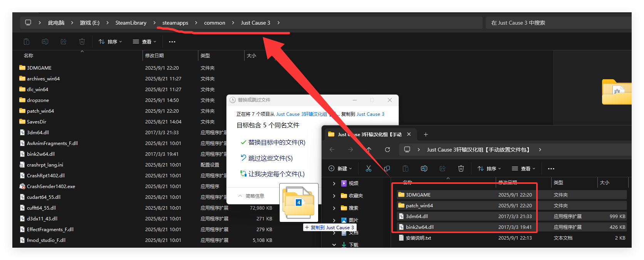Viewport: 644px width, 260px height.
Task: Collapse the 下载 tree node
Action: pyautogui.click(x=334, y=245)
